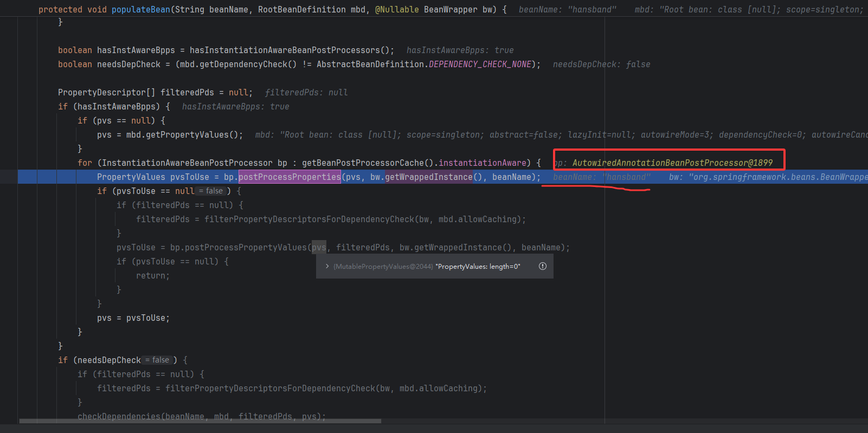Select the highlighted pvs argument in postProcessPropertyValues
The width and height of the screenshot is (868, 433).
coord(319,248)
